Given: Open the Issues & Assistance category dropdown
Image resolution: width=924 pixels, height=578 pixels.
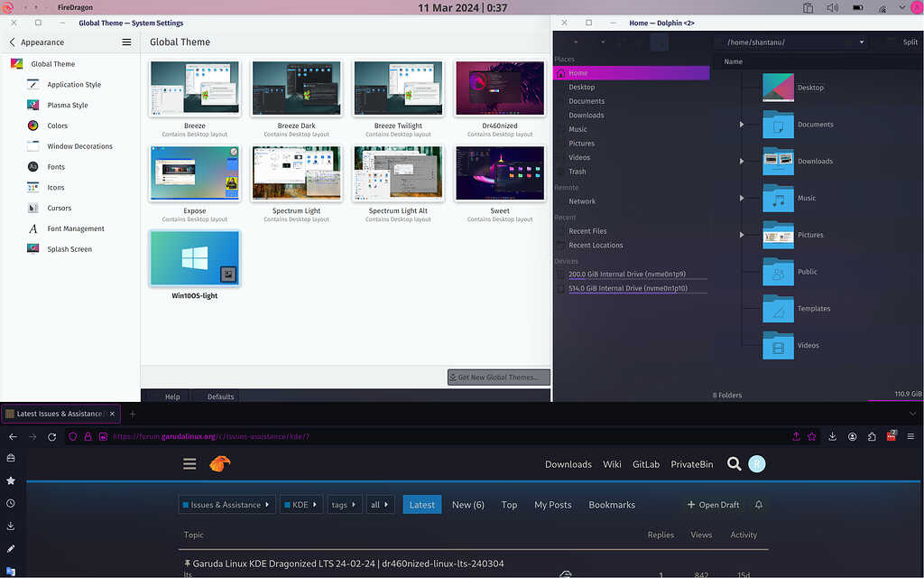Looking at the screenshot, I should click(x=226, y=505).
